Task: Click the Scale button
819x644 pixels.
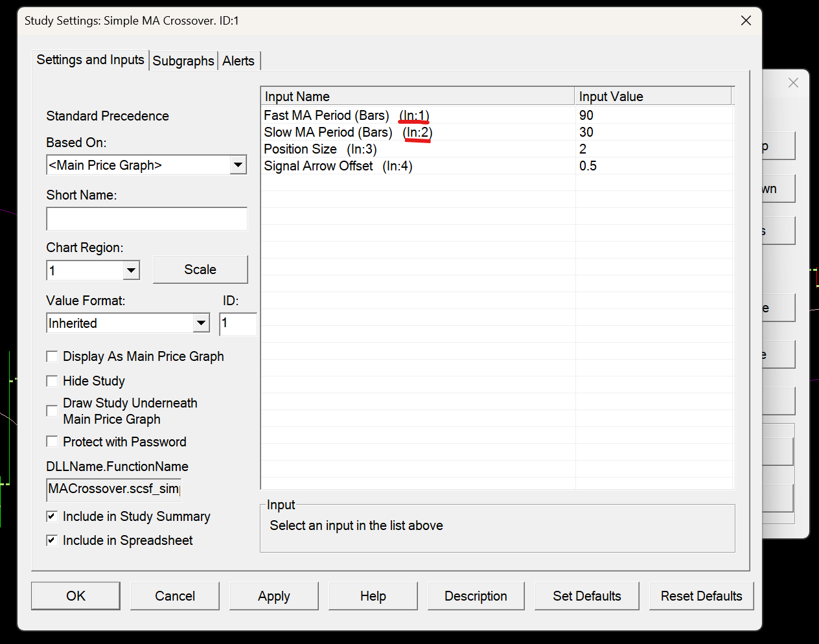Action: (200, 270)
